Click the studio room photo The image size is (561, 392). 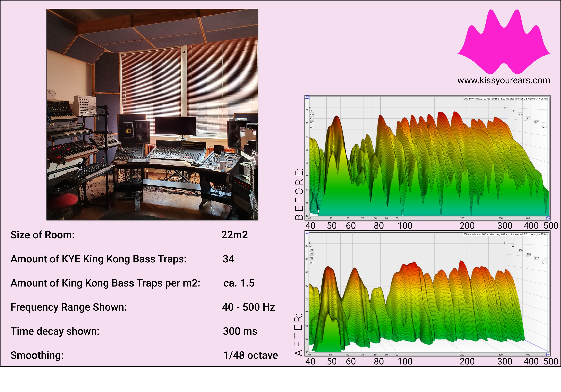click(152, 115)
